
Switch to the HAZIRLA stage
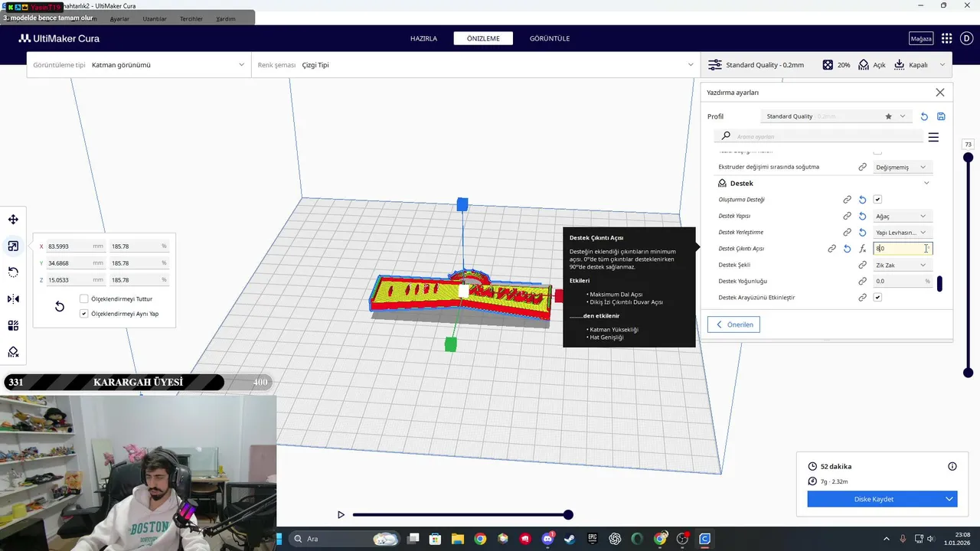pos(423,38)
